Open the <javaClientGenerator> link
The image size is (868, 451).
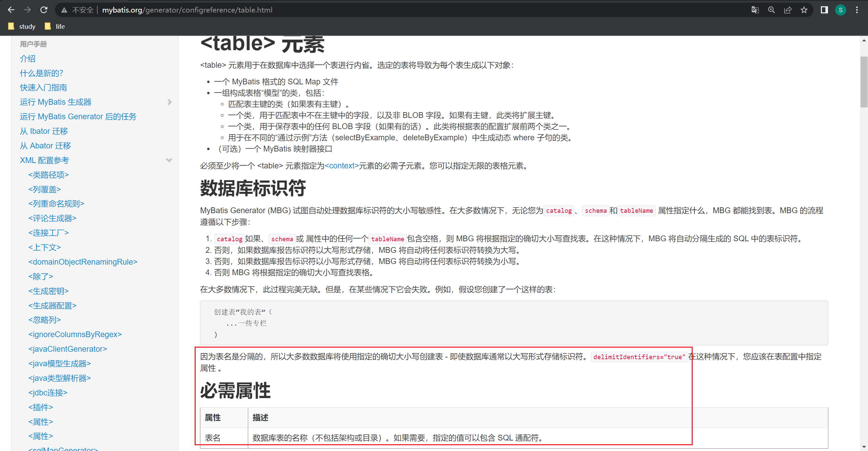67,349
